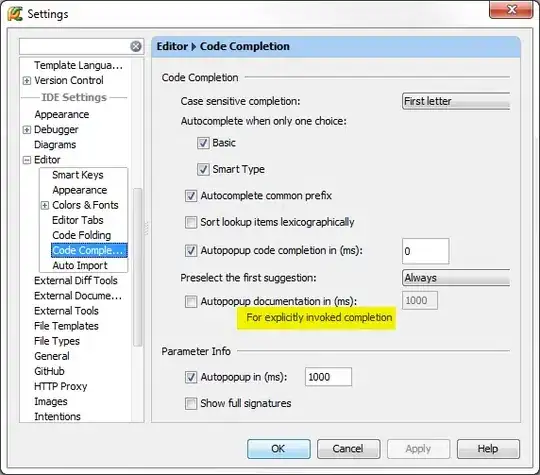Open Smart Keys under Editor
This screenshot has width=540, height=475.
tap(78, 175)
